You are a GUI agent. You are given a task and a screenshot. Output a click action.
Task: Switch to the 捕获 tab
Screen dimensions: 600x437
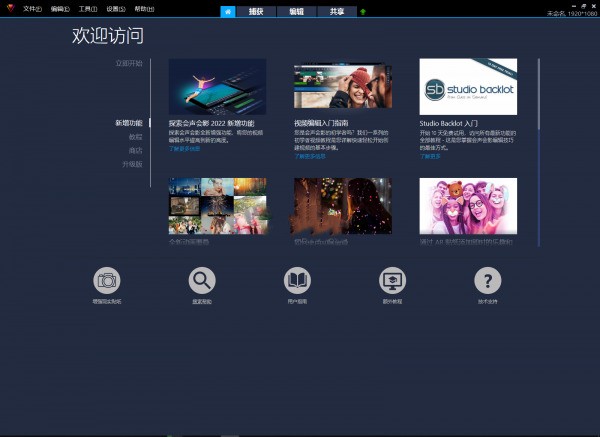256,12
